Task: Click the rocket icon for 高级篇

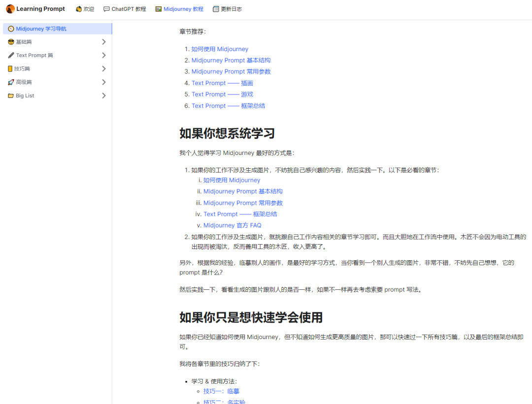Action: [x=11, y=82]
